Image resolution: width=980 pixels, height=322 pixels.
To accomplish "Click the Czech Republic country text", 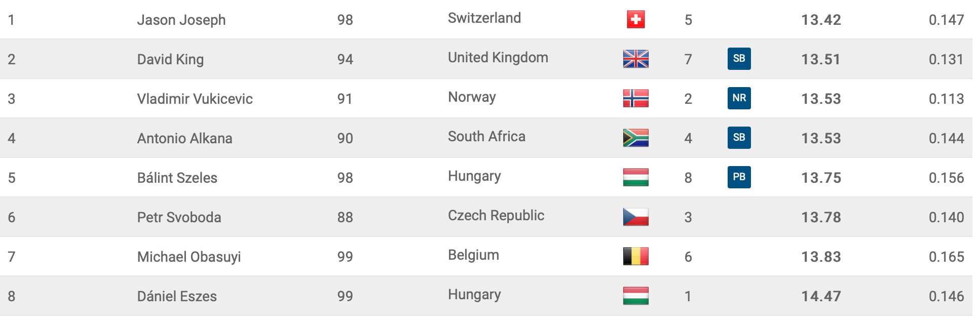I will tap(496, 216).
